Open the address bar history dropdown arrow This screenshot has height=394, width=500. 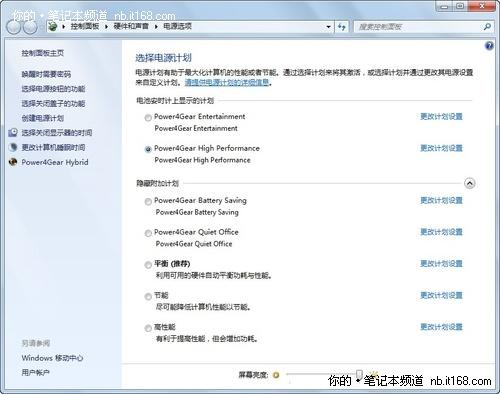pos(328,27)
